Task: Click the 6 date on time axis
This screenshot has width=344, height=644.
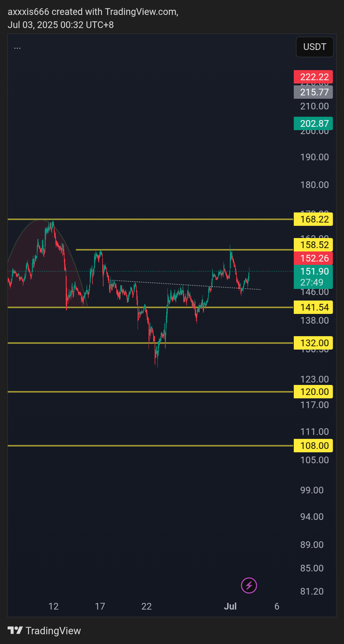Action: 277,606
